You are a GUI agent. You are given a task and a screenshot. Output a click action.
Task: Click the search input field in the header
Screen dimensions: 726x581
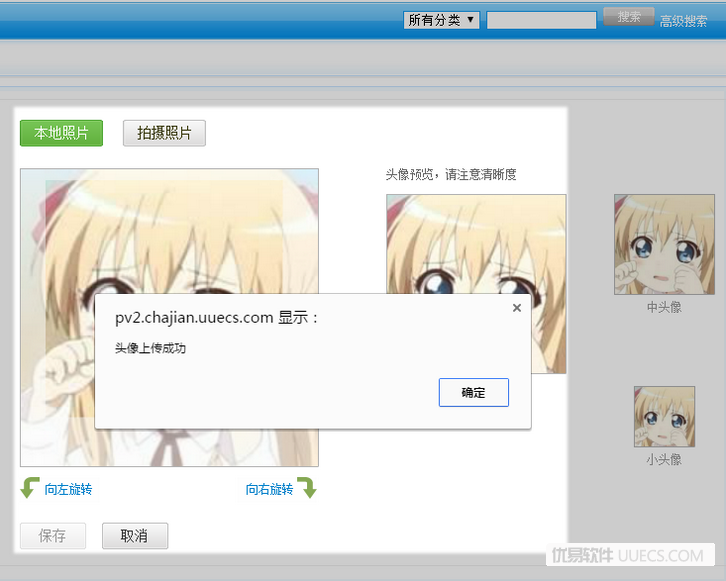541,20
